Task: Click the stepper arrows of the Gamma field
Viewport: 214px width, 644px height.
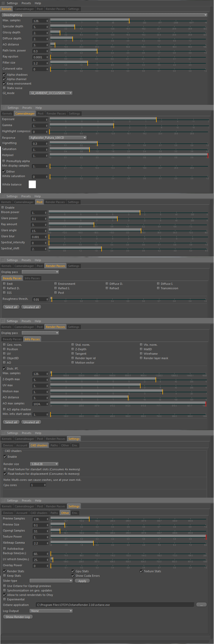Action: click(x=47, y=126)
